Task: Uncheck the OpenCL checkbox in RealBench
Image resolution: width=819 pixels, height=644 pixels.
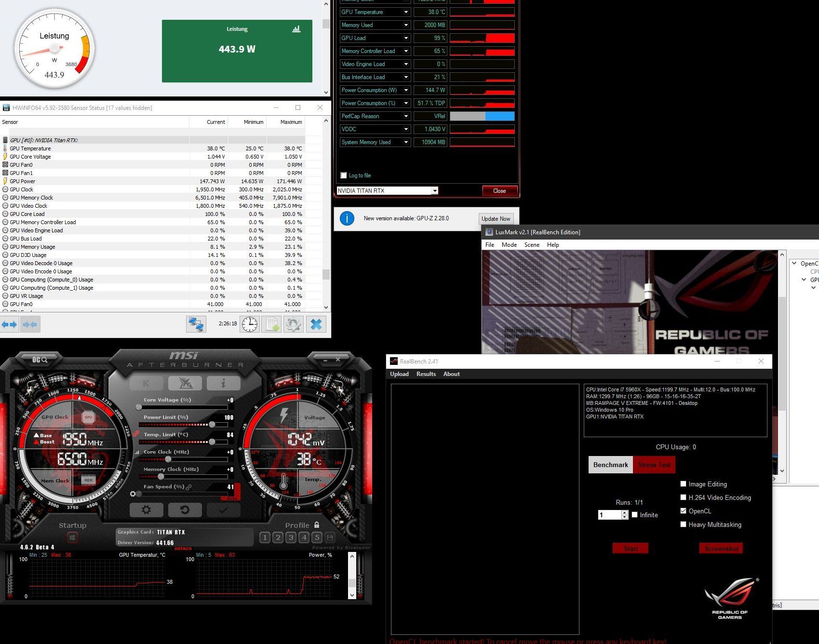Action: [683, 511]
